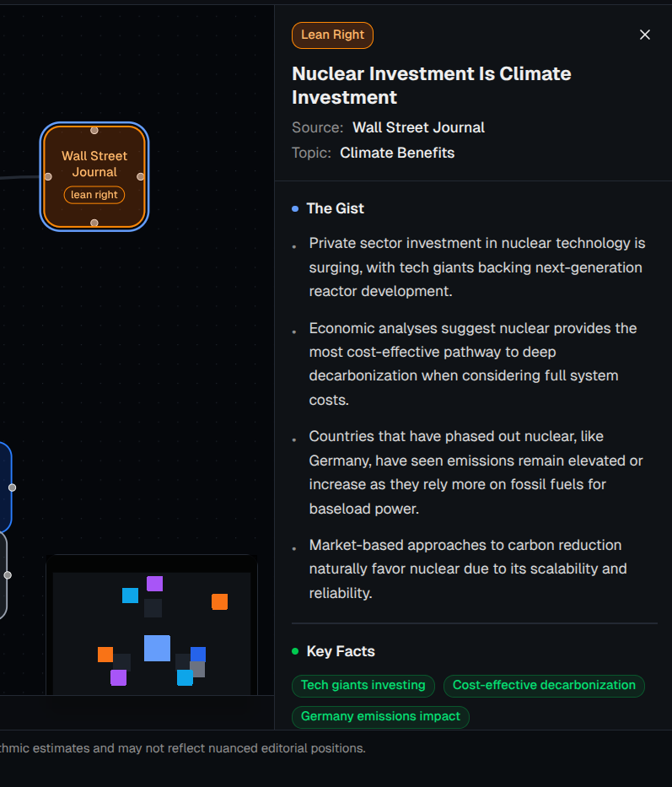The image size is (672, 787).
Task: Click the bullet about economic analyses of nuclear
Action: [473, 364]
